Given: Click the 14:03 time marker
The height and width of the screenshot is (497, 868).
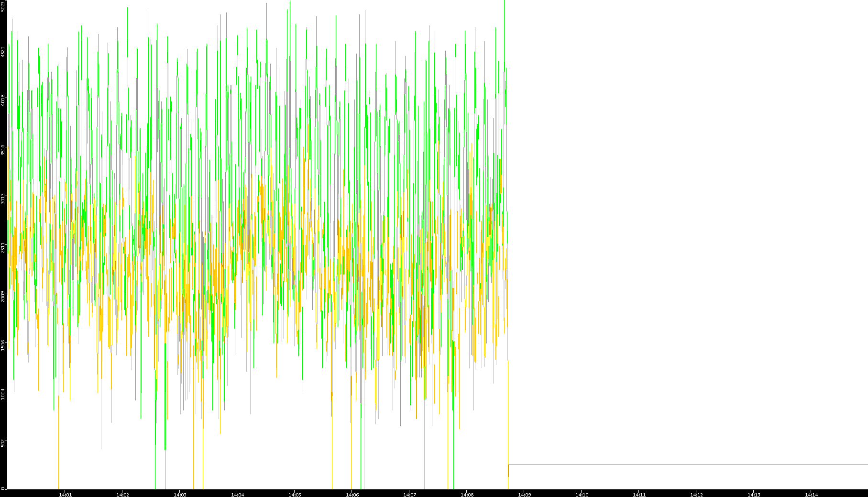Looking at the screenshot, I should pos(180,495).
